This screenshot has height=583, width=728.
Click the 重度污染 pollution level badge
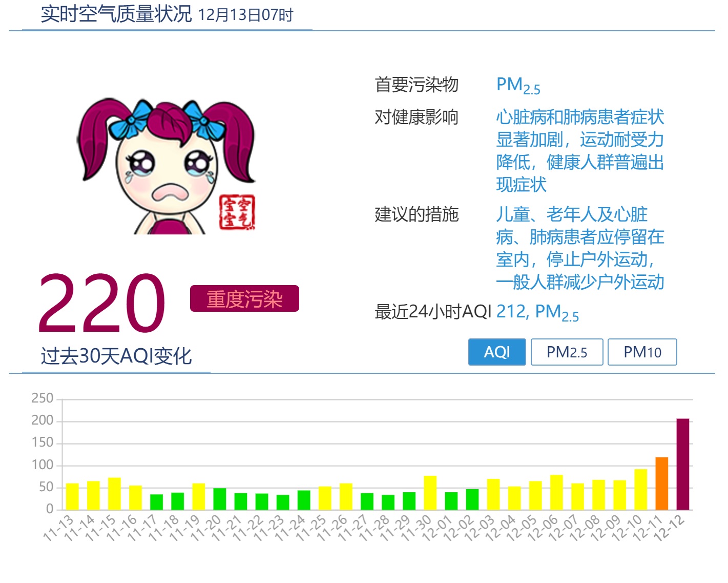[x=244, y=299]
